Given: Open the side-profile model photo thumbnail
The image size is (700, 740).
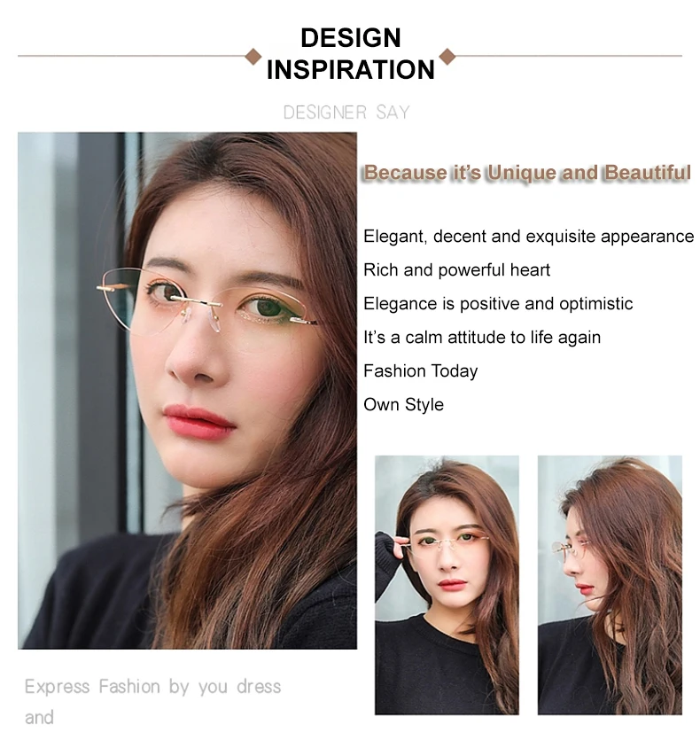Looking at the screenshot, I should 610,585.
